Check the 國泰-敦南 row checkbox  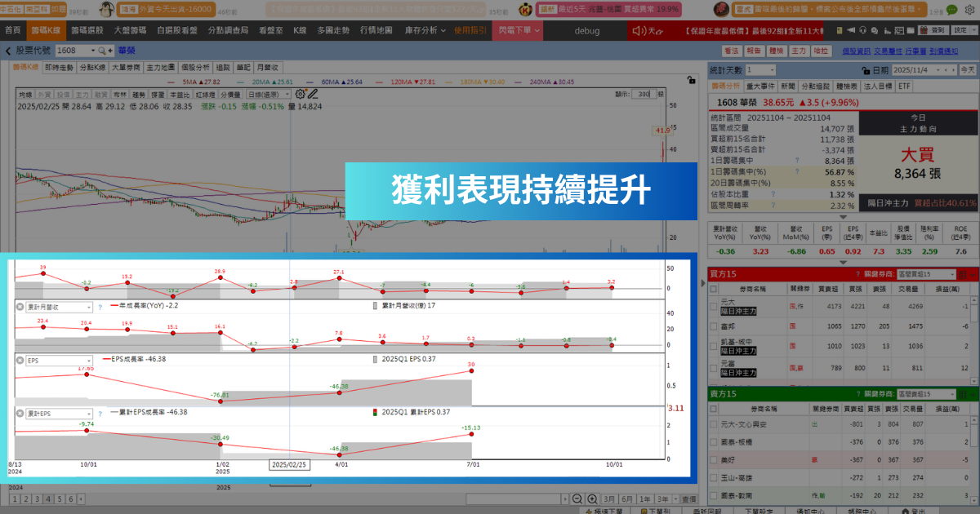point(713,495)
